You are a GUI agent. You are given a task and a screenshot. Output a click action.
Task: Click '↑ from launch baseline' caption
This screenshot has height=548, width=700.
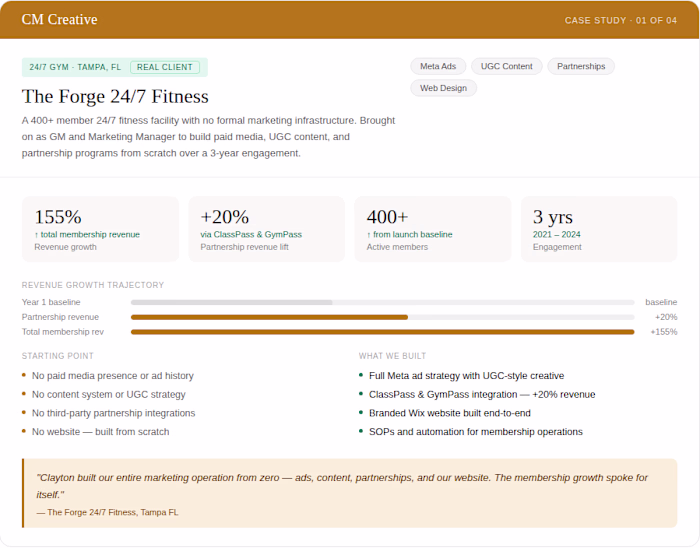click(x=409, y=235)
